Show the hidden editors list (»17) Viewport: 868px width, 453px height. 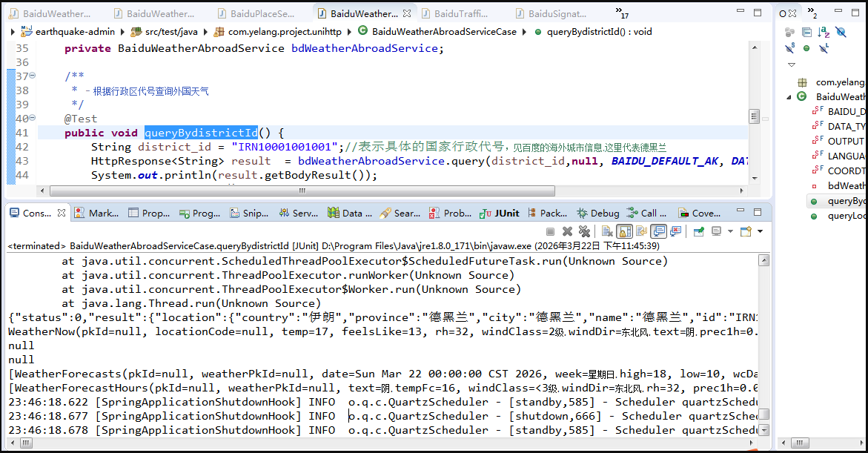[x=622, y=12]
